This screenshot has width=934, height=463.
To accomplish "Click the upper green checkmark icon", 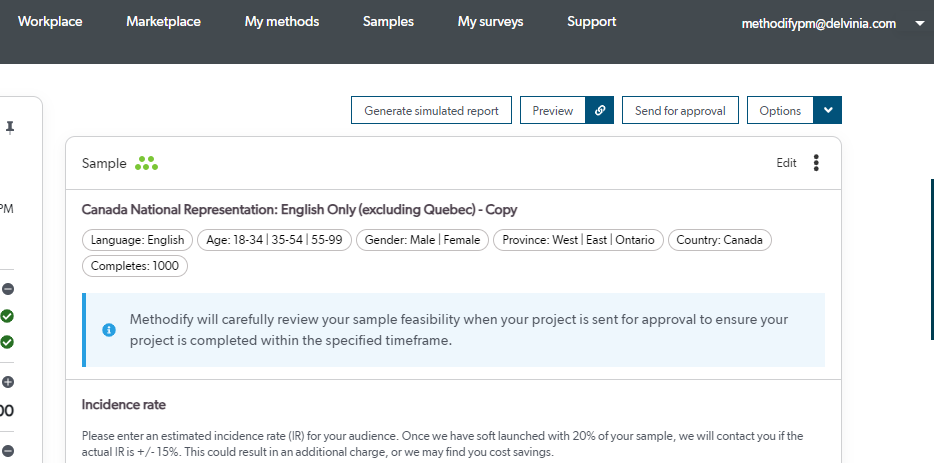I will coord(7,316).
